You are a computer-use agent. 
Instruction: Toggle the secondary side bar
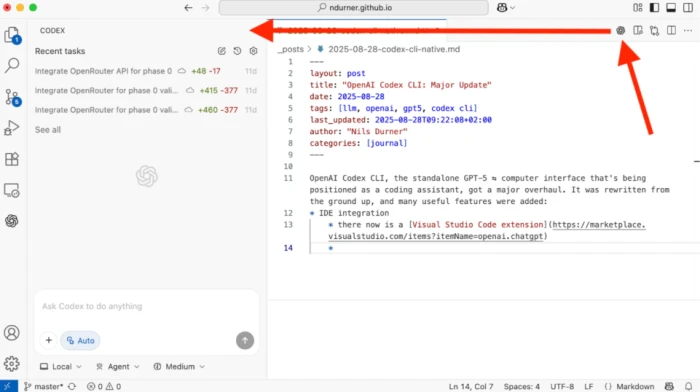688,8
